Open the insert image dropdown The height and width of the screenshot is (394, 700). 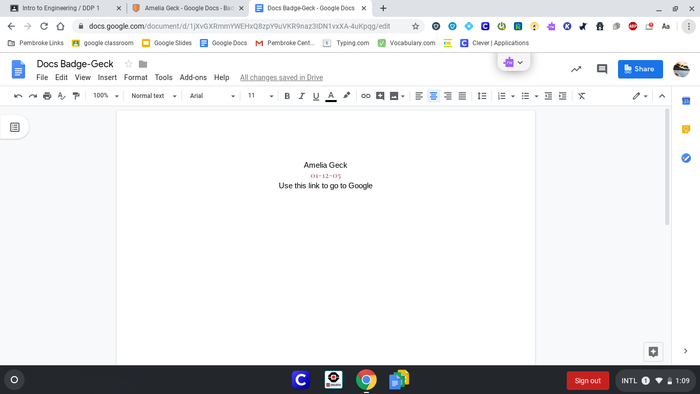(x=397, y=96)
